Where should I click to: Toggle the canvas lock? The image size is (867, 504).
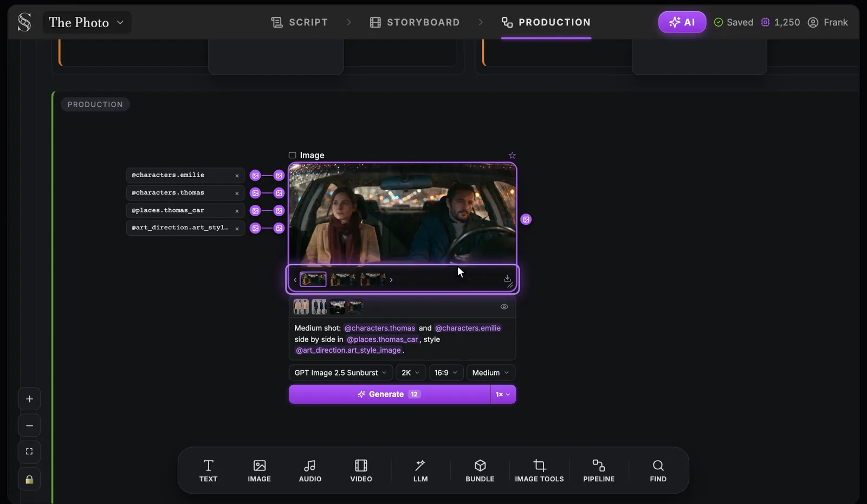pyautogui.click(x=29, y=479)
